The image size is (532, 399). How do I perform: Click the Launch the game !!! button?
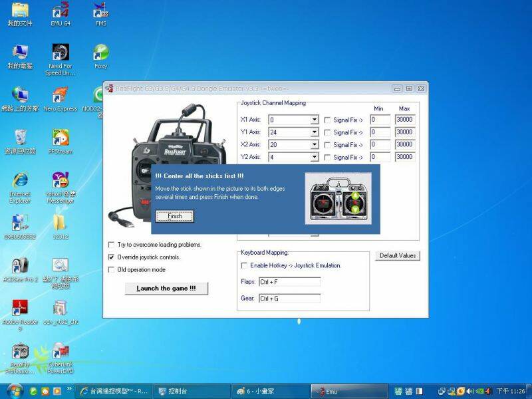pyautogui.click(x=166, y=289)
